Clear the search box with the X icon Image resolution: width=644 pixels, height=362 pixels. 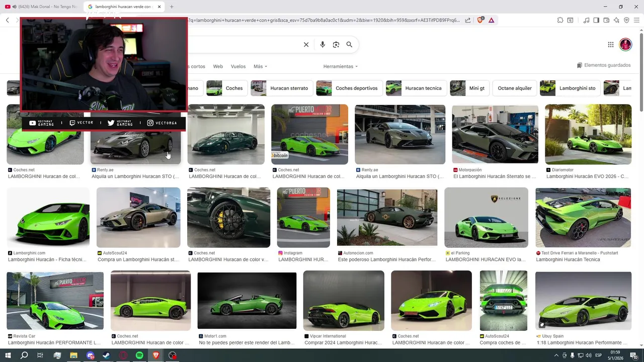coord(306,45)
